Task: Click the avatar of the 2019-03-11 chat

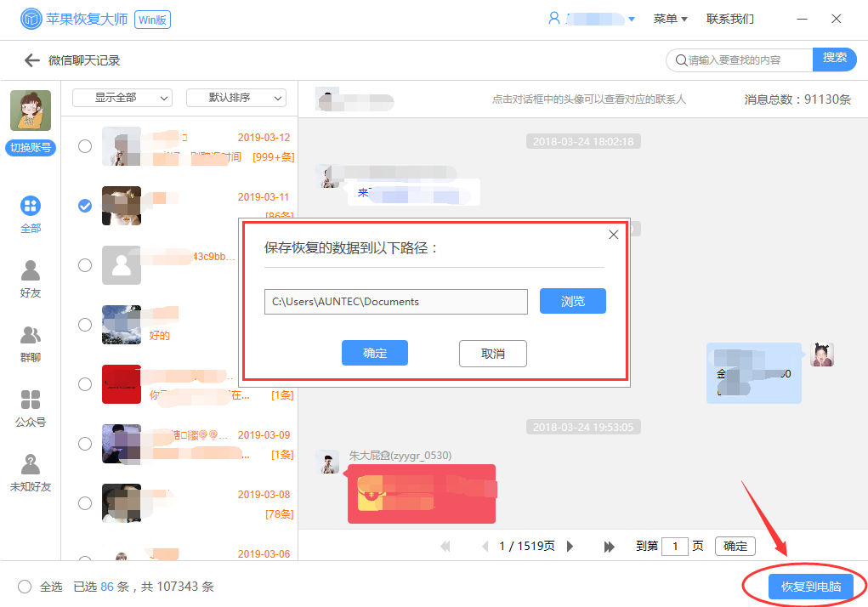Action: 122,206
